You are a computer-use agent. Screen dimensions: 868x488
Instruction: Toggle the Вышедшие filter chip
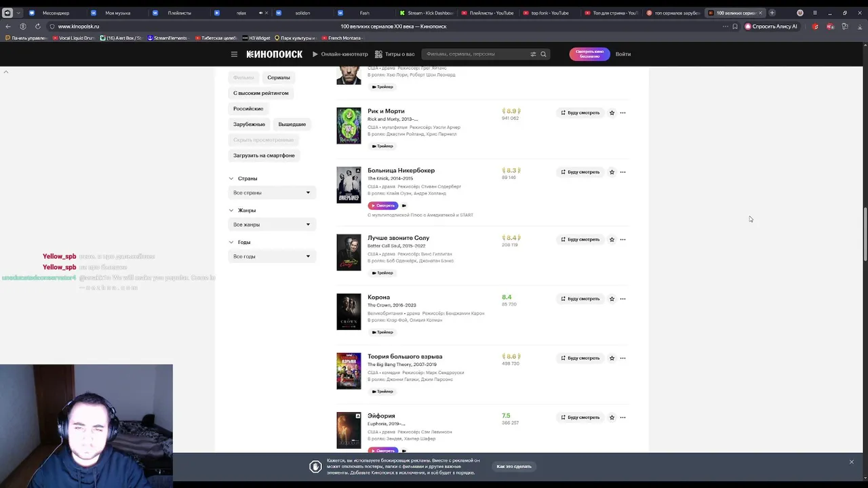(x=292, y=124)
